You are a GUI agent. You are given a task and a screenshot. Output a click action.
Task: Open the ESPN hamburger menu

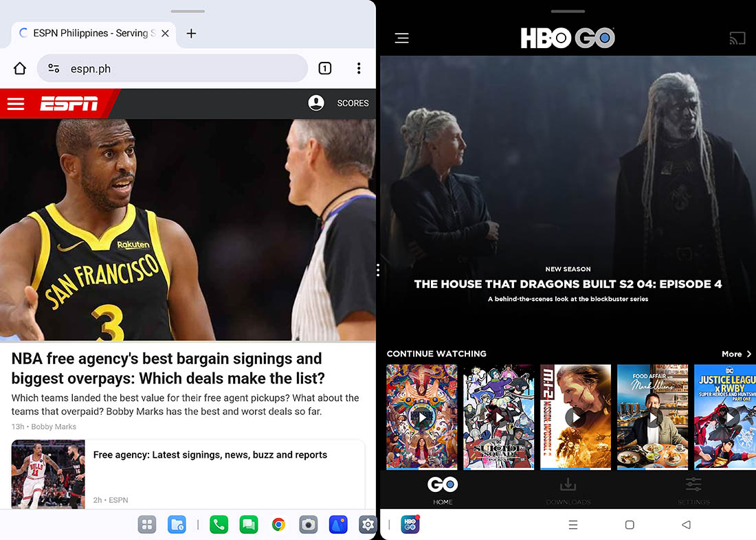point(16,104)
